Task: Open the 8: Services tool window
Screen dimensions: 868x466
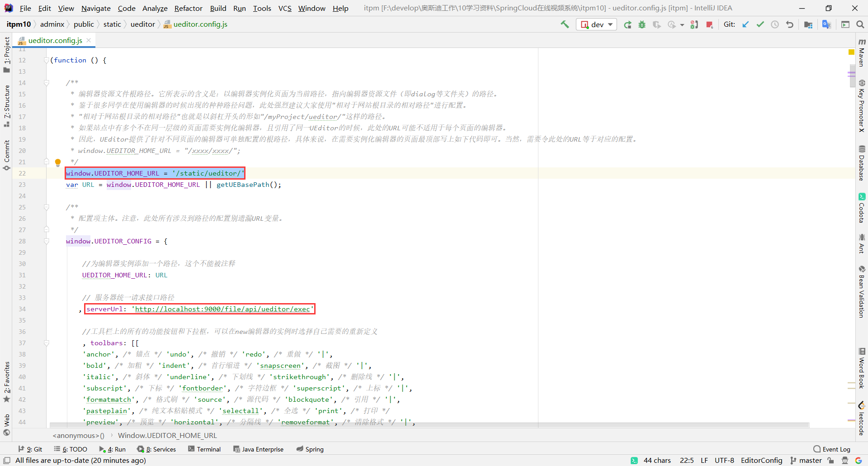Action: coord(156,449)
